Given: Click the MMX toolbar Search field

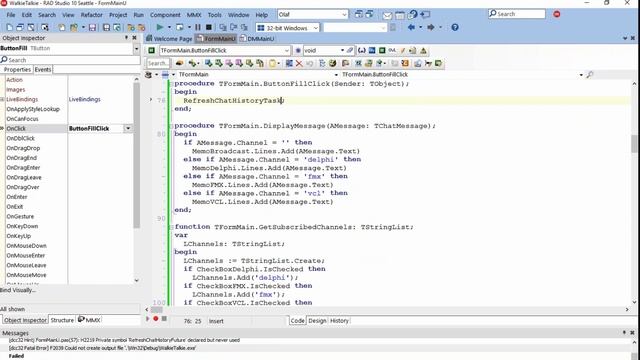Looking at the screenshot, I should tap(157, 63).
